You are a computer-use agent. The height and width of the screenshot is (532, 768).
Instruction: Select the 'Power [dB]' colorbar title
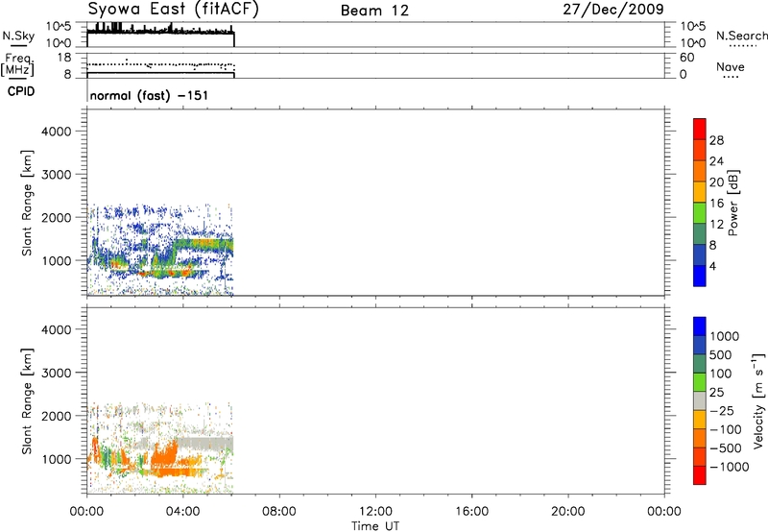733,203
